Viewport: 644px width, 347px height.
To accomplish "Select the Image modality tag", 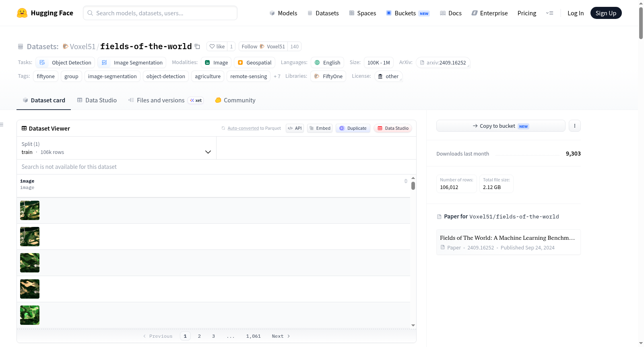I will tap(216, 62).
